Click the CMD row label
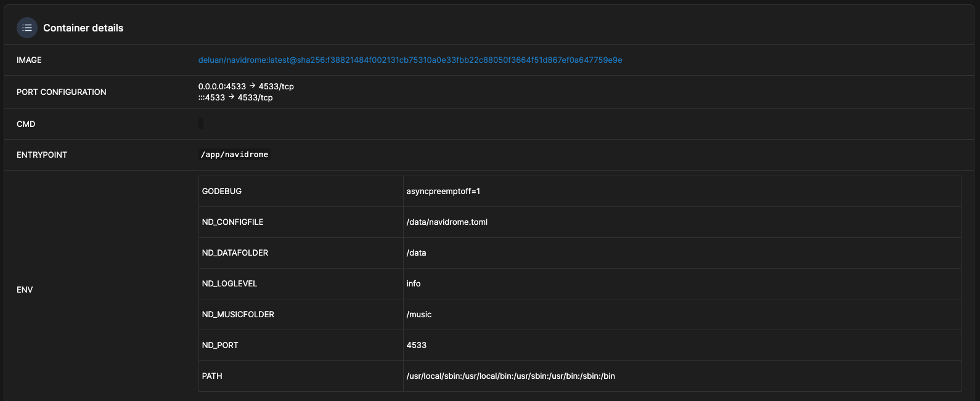 pos(26,124)
